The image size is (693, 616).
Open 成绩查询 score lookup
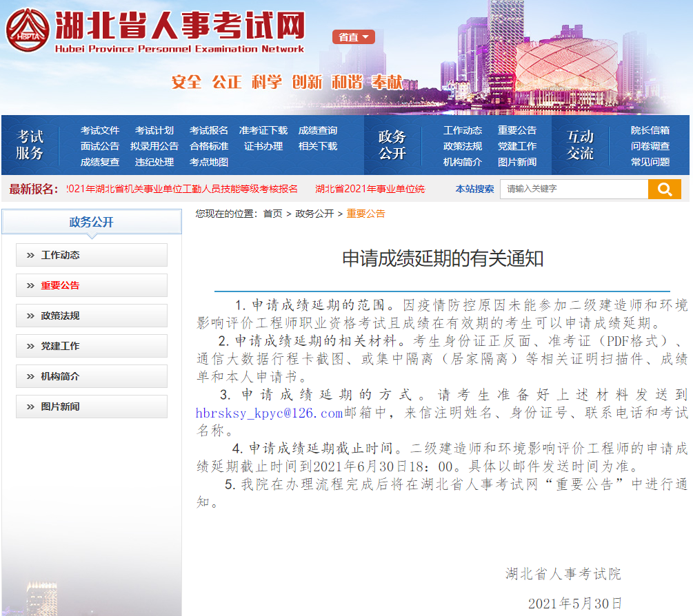pos(318,130)
